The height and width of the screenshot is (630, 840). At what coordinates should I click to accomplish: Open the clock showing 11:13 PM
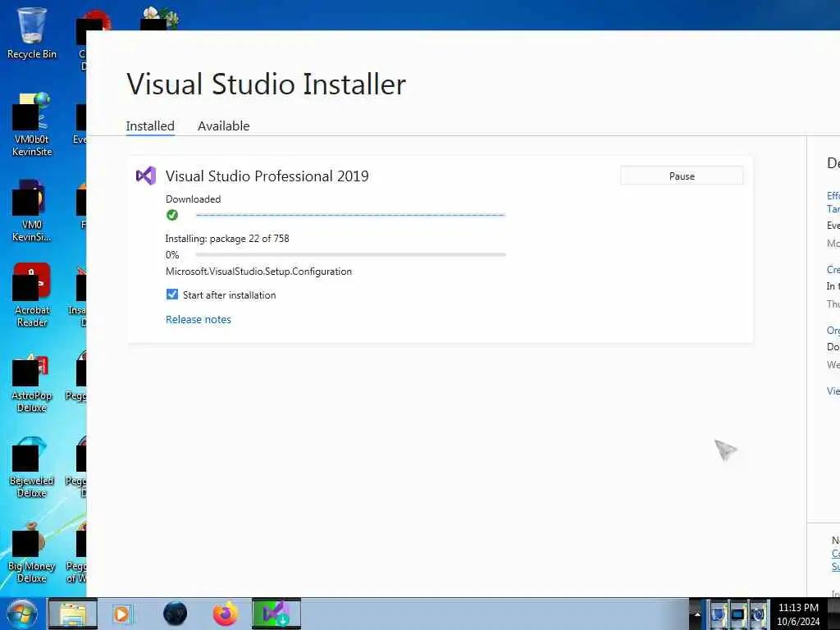[x=798, y=614]
